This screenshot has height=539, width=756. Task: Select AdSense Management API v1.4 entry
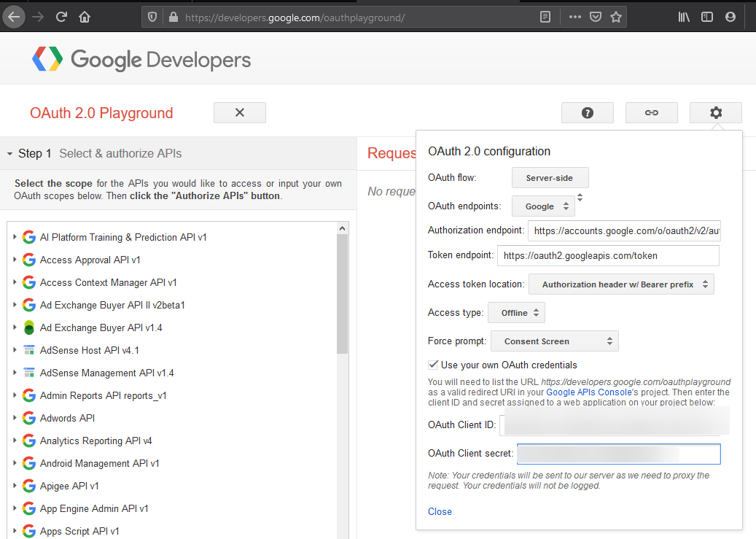(107, 373)
